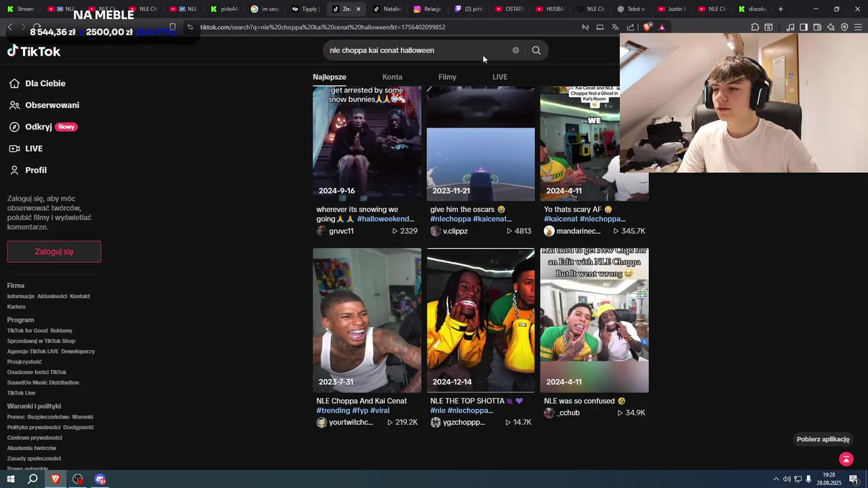This screenshot has height=488, width=868.
Task: Switch to the LIVE search tab
Action: [x=500, y=77]
